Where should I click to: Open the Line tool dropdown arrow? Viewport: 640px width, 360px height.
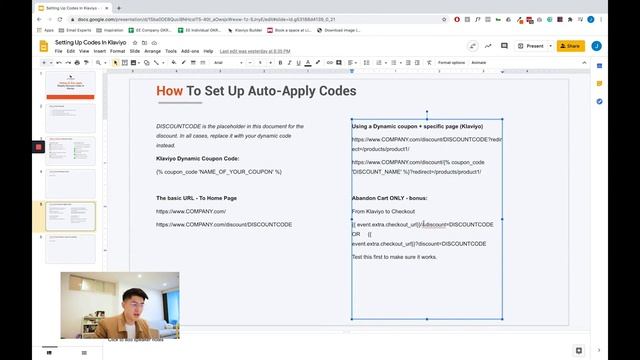[163, 63]
